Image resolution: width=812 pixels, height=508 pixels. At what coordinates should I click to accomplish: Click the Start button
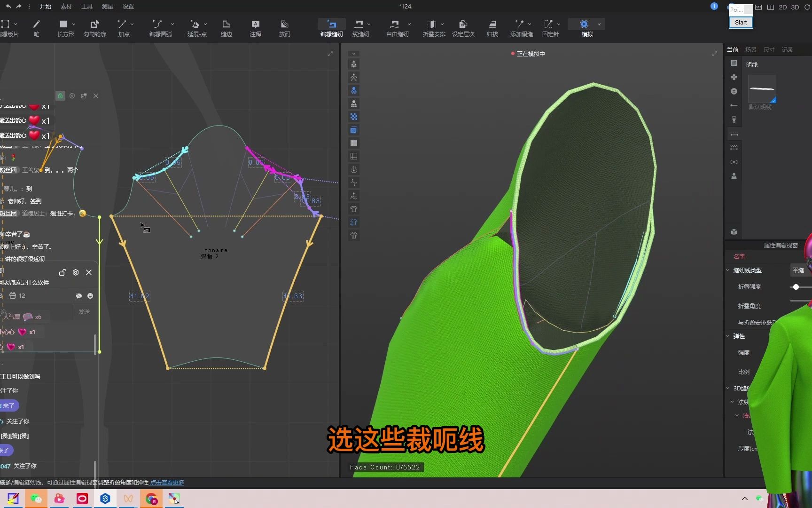(741, 22)
